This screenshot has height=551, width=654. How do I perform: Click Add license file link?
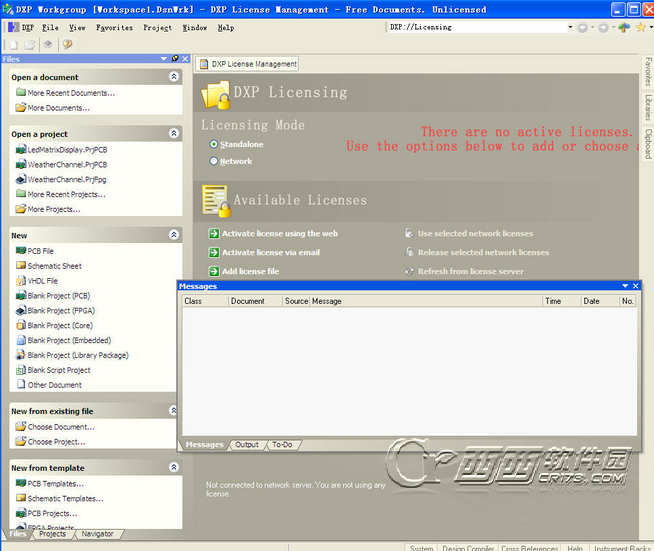(x=250, y=272)
